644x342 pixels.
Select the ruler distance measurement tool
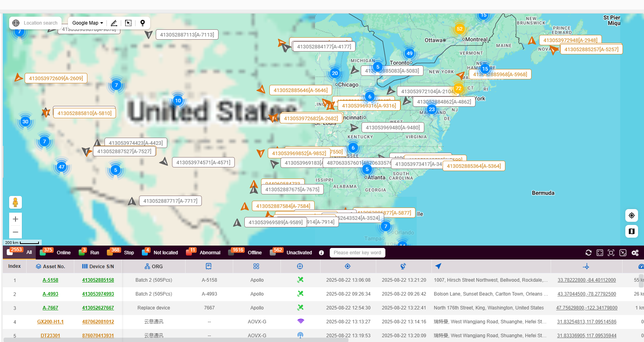point(114,23)
